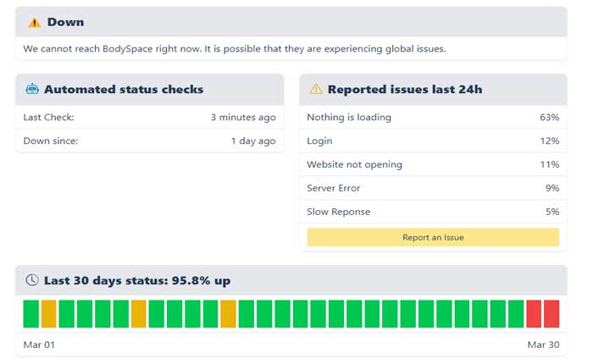Select the Nothing is loading issue row
593x364 pixels.
tap(433, 117)
